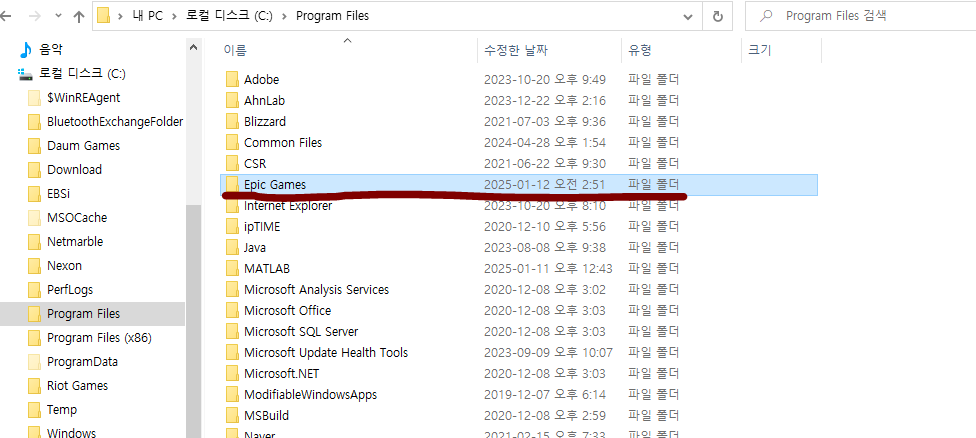Select the Epic Games folder icon

[232, 184]
